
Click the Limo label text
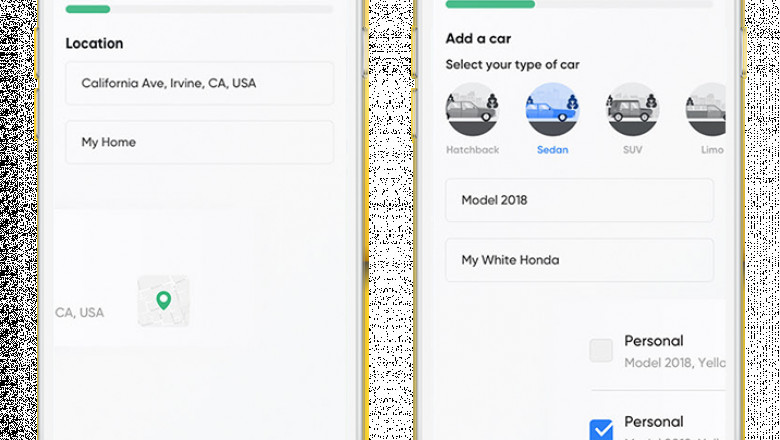coord(711,150)
